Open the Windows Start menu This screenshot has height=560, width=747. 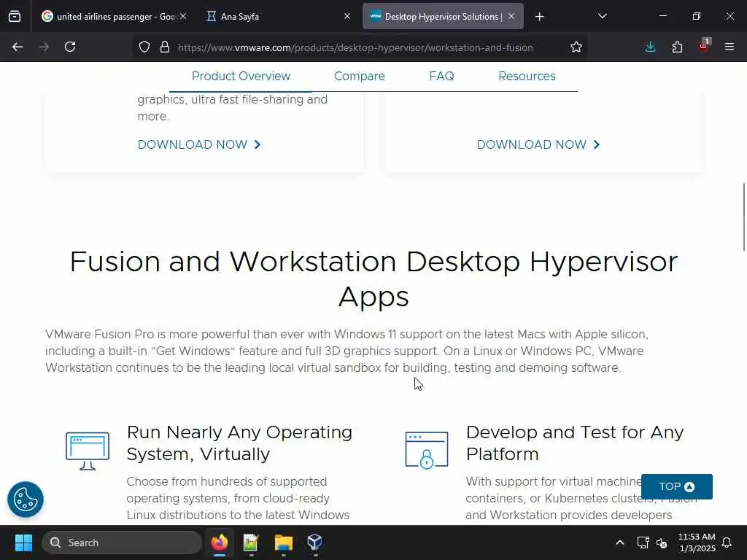(23, 542)
